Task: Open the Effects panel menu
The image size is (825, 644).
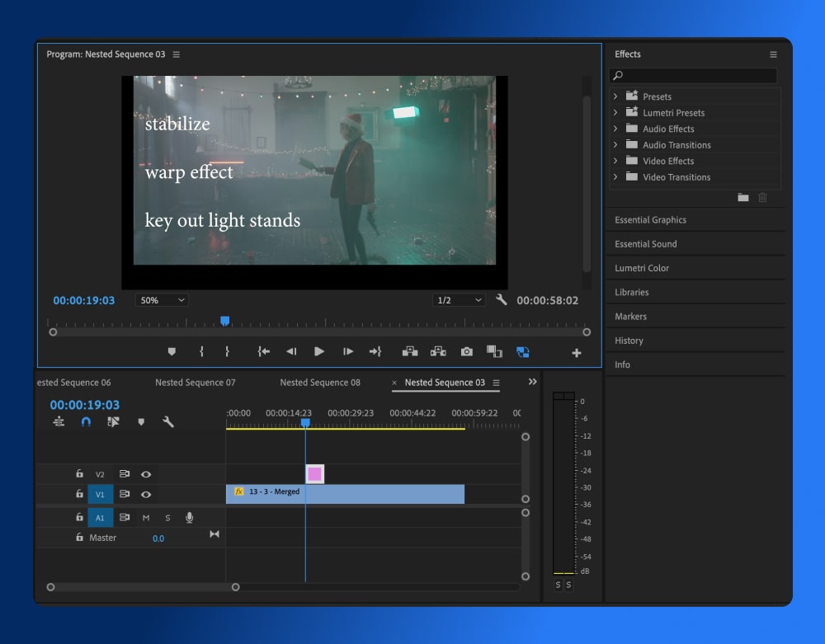Action: coord(773,54)
